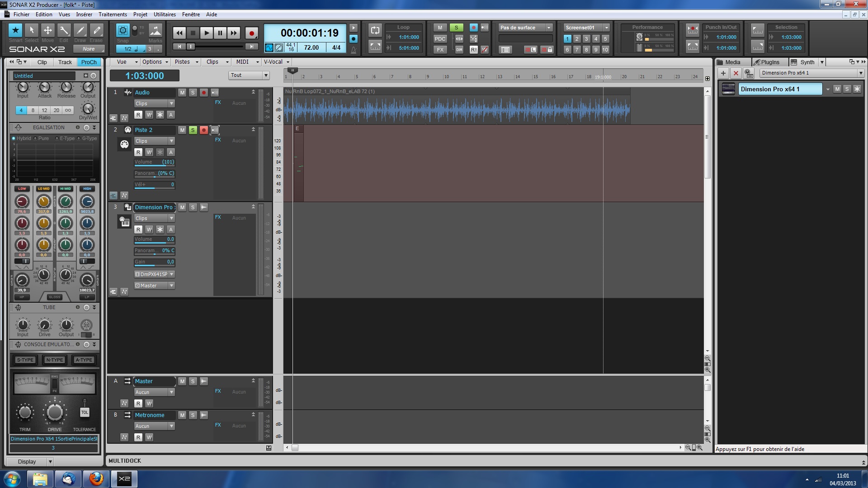Mute the Audio track
The width and height of the screenshot is (868, 488).
[182, 92]
